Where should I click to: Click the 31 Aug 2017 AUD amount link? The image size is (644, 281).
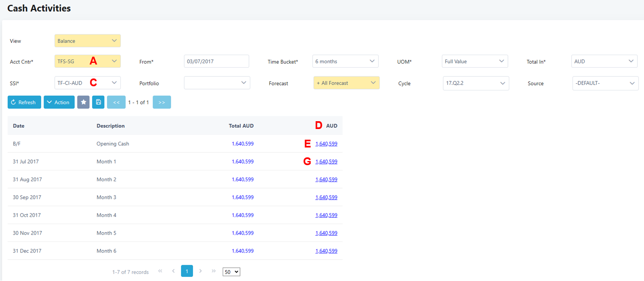326,180
